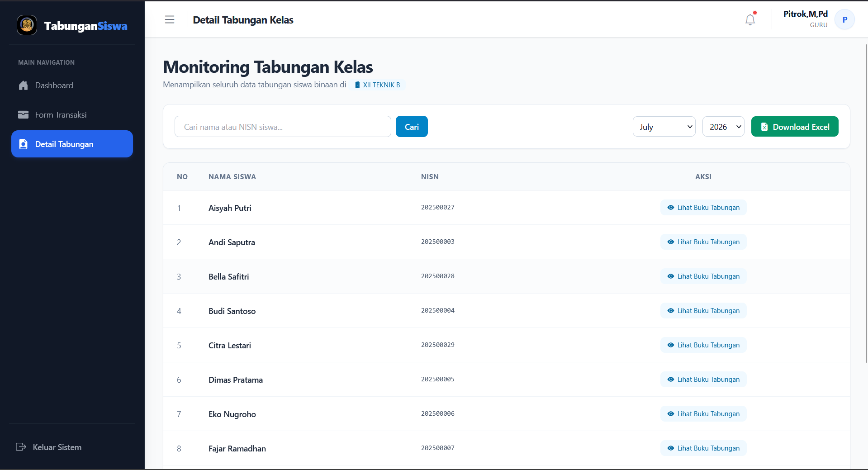The height and width of the screenshot is (470, 868).
Task: Click the Cari search button
Action: 412,127
